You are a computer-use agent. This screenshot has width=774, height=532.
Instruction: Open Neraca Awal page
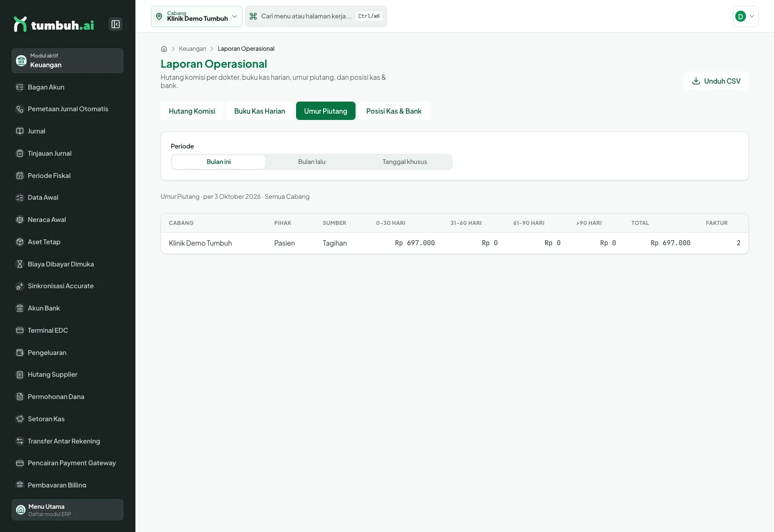tap(67, 220)
